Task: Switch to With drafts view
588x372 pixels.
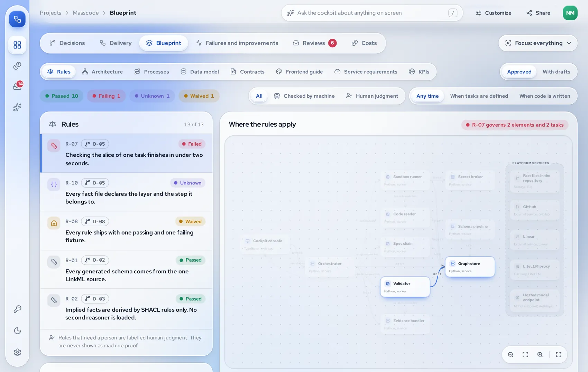Action: pos(556,72)
